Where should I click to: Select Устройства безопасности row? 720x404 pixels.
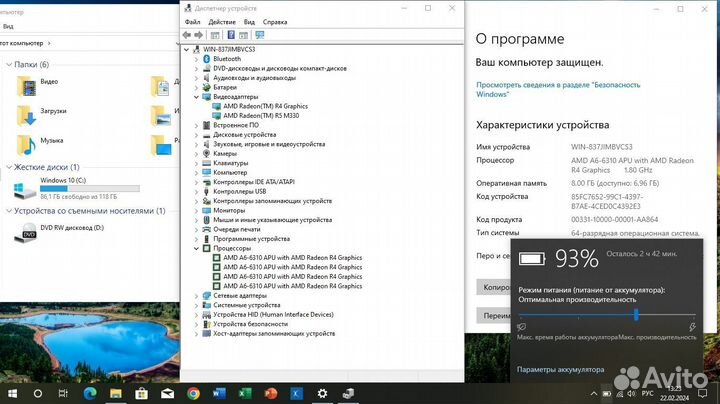[250, 324]
